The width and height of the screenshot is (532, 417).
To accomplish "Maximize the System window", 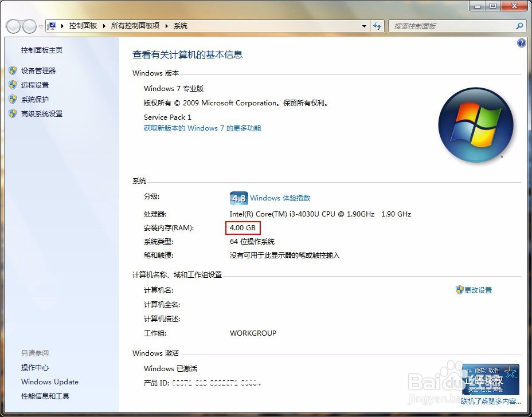I will [493, 6].
